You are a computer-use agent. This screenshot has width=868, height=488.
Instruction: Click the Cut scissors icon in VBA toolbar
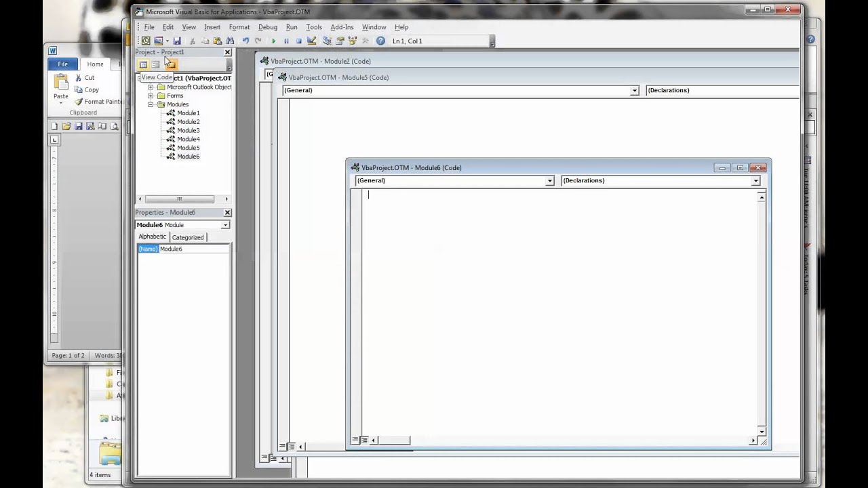[193, 41]
